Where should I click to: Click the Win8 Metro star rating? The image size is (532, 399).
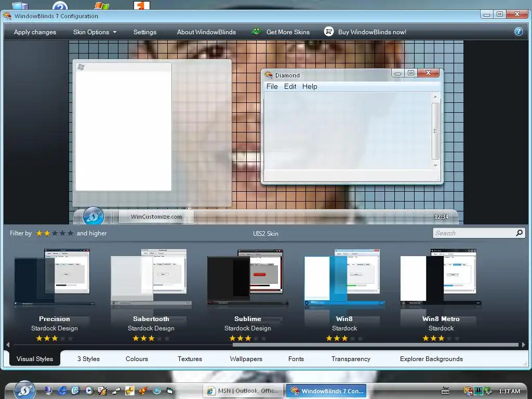point(441,338)
